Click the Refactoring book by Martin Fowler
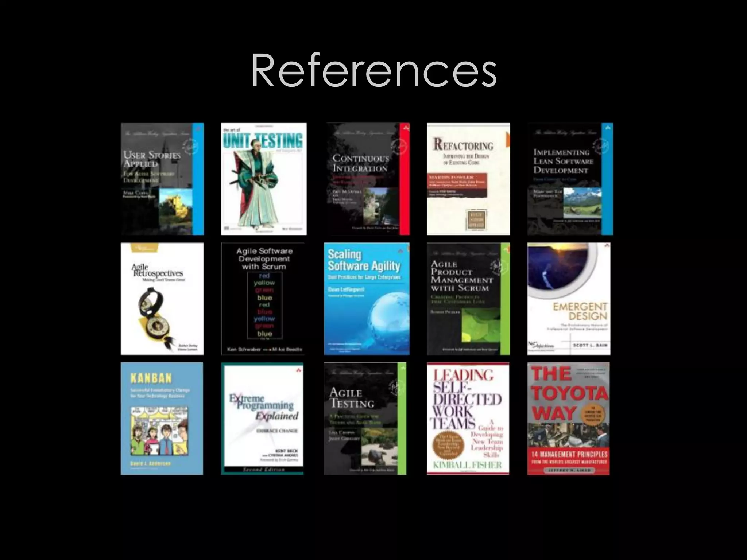The height and width of the screenshot is (560, 747). tap(468, 179)
